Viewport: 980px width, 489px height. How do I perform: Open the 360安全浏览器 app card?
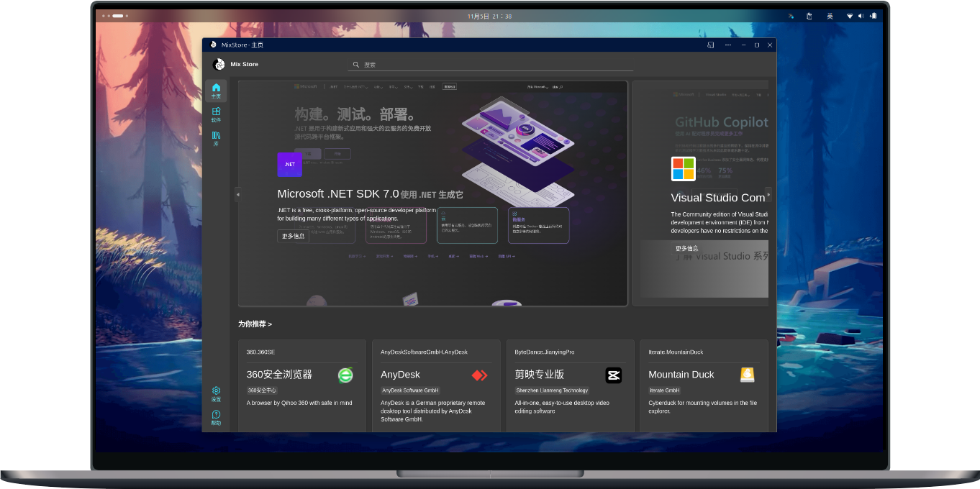[x=301, y=385]
